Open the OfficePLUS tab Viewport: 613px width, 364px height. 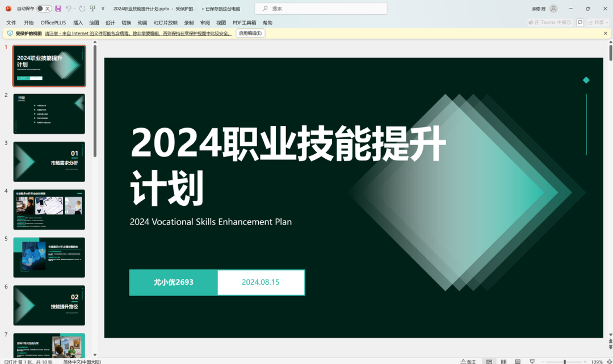coord(53,23)
